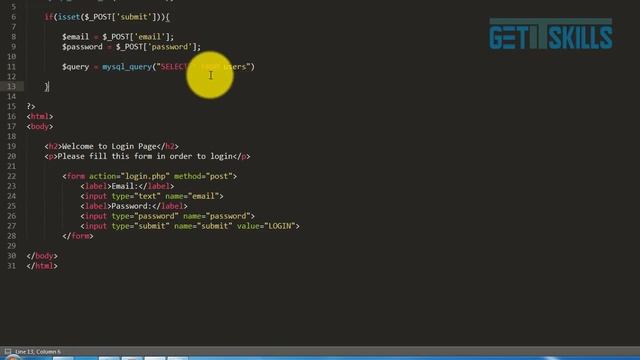Click line number 22 in the gutter
This screenshot has height=360, width=640.
11,176
